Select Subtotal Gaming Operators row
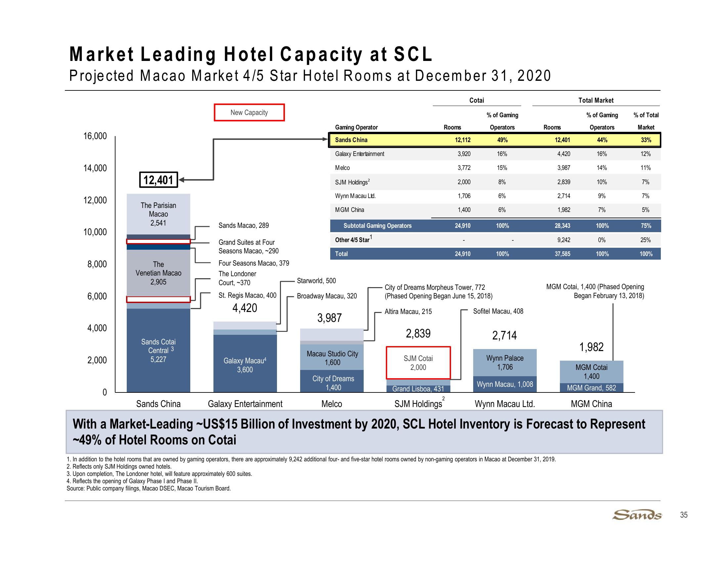Viewport: 728px width, 563px height. [495, 226]
